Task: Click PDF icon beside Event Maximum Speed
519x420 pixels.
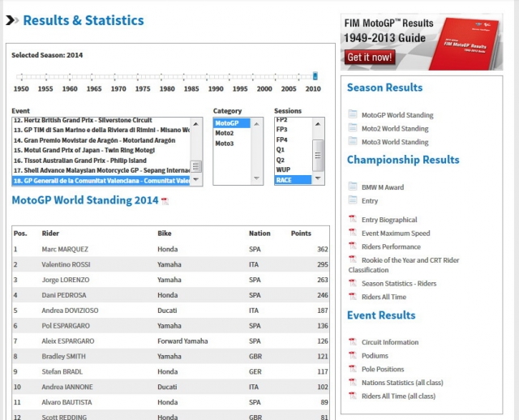Action: click(x=353, y=233)
